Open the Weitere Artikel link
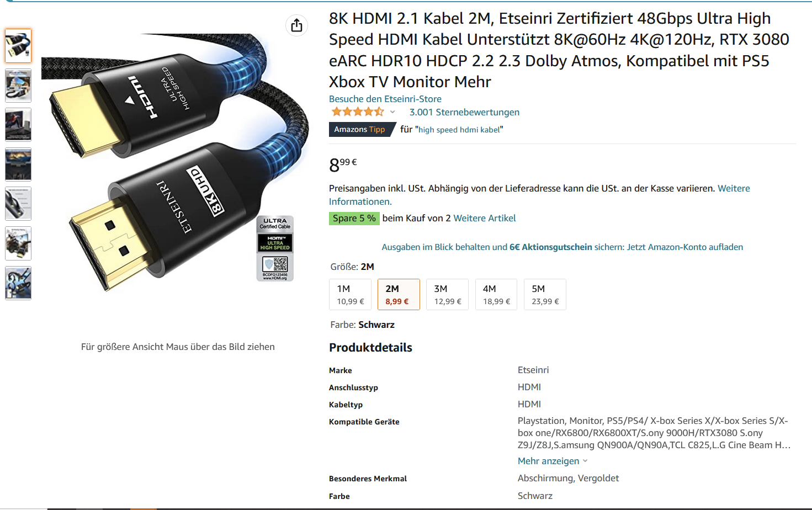 tap(485, 218)
